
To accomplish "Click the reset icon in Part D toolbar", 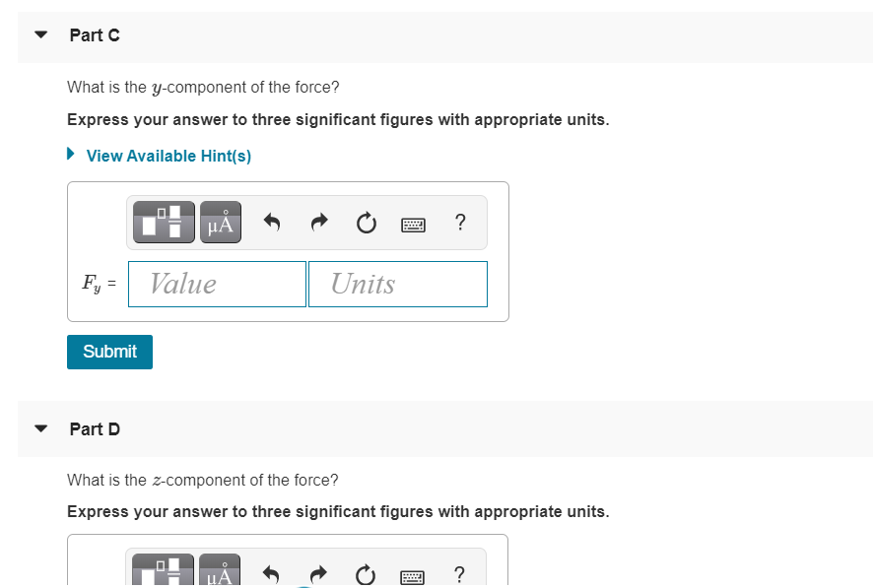I will 365,575.
